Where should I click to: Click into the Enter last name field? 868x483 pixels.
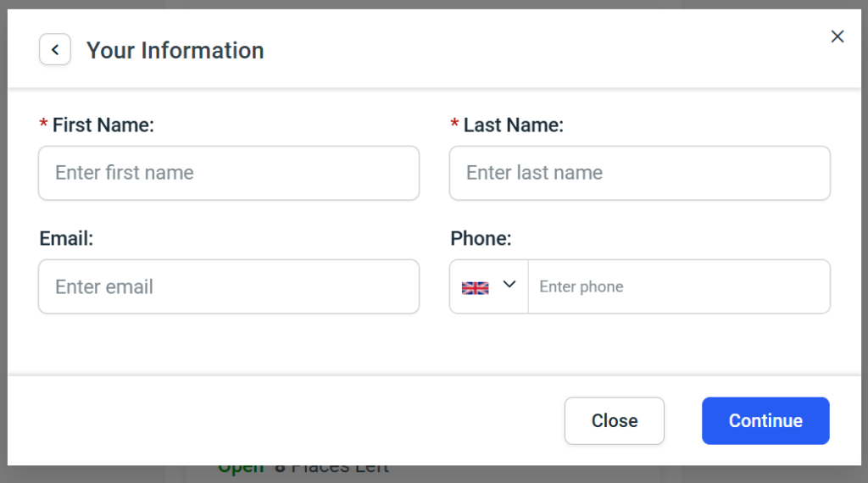pos(640,173)
